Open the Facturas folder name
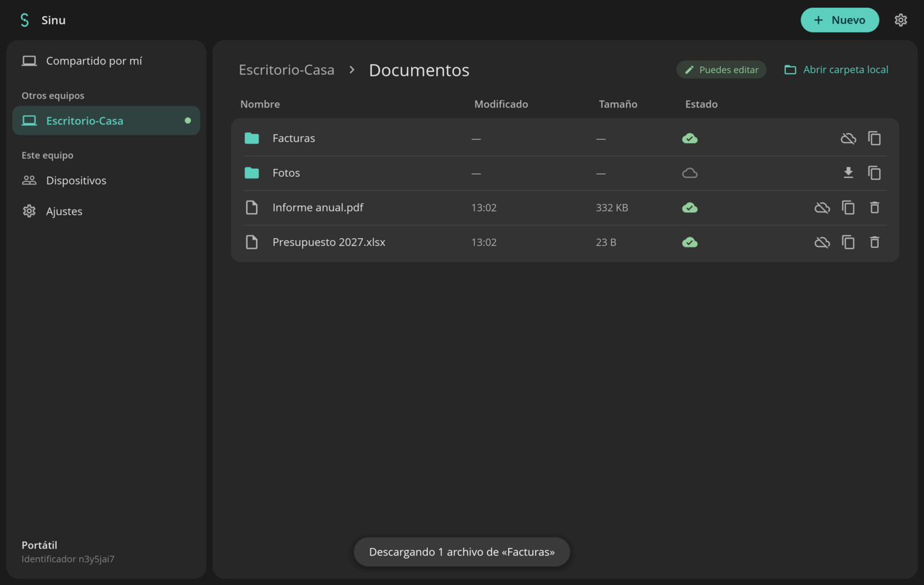 tap(294, 139)
